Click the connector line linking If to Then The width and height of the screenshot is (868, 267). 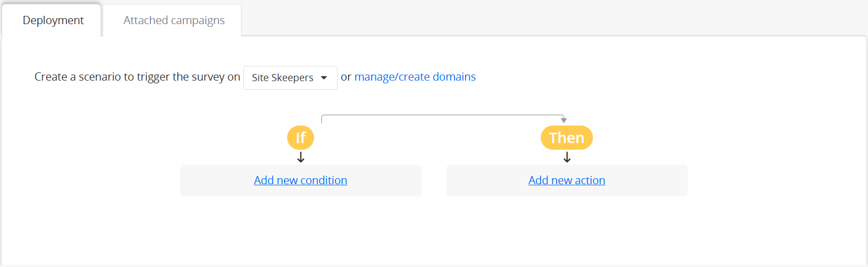(439, 115)
